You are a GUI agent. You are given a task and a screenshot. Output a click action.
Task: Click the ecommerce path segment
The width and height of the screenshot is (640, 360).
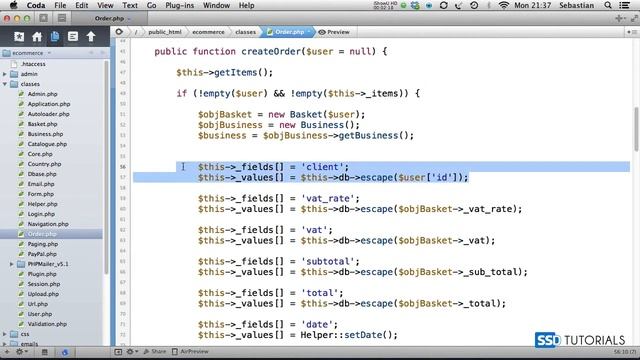[x=208, y=32]
